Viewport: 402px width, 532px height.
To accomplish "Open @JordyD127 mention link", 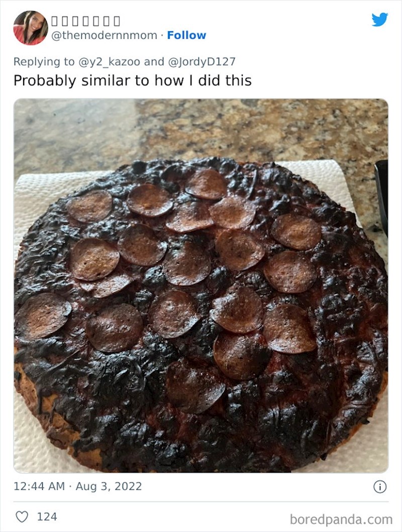I will coord(202,61).
